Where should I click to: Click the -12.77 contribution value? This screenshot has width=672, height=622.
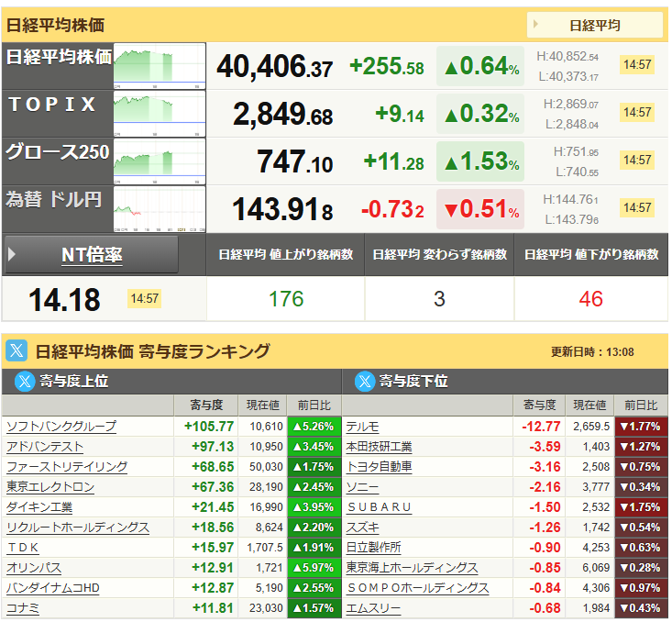pyautogui.click(x=541, y=427)
